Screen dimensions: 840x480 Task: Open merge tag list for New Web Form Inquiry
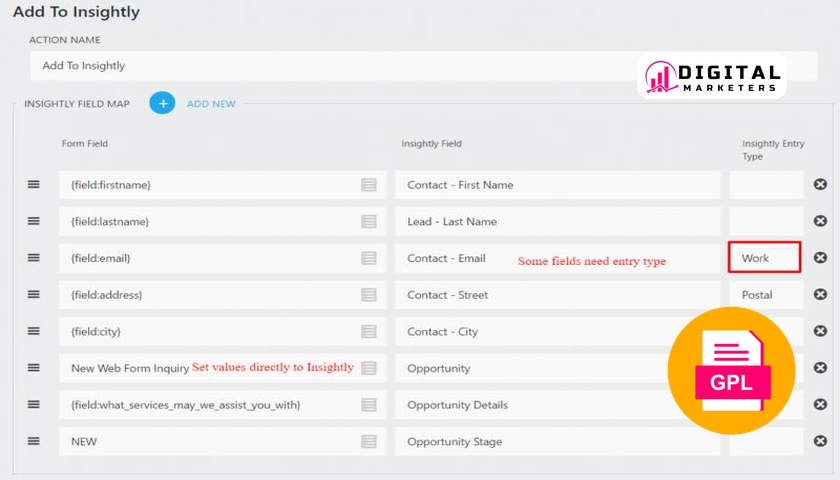coord(369,368)
